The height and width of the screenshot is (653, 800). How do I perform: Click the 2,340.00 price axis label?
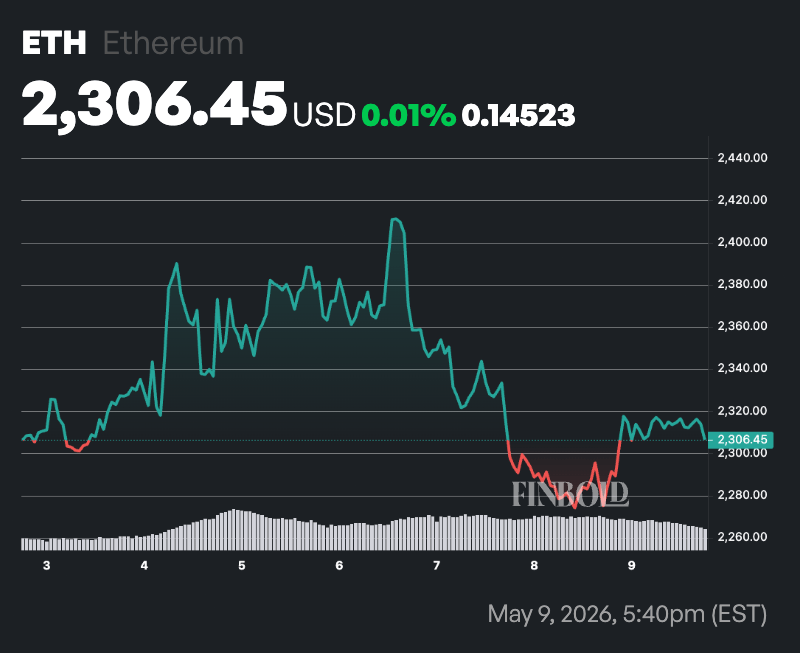pos(742,368)
